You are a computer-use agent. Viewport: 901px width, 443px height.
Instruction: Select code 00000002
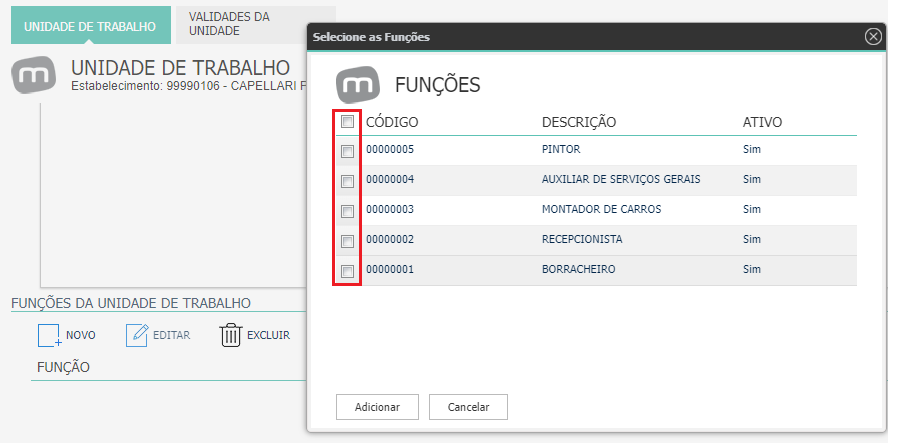(x=390, y=239)
